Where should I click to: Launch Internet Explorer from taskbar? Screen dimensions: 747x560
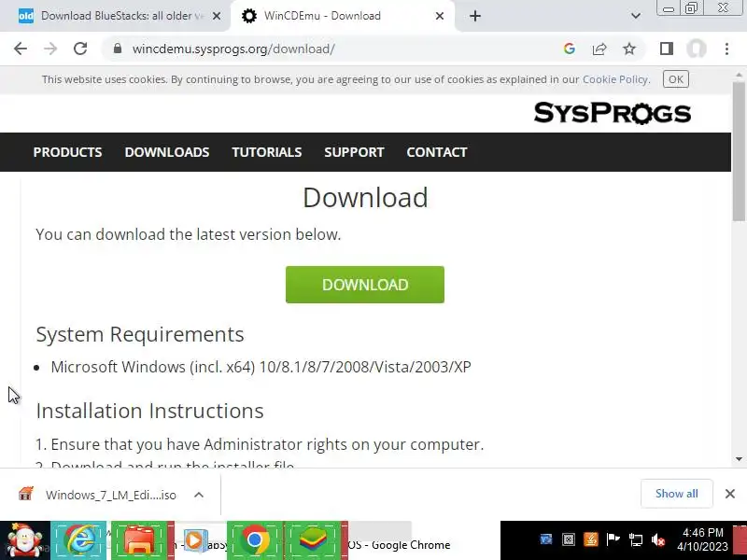tap(78, 540)
